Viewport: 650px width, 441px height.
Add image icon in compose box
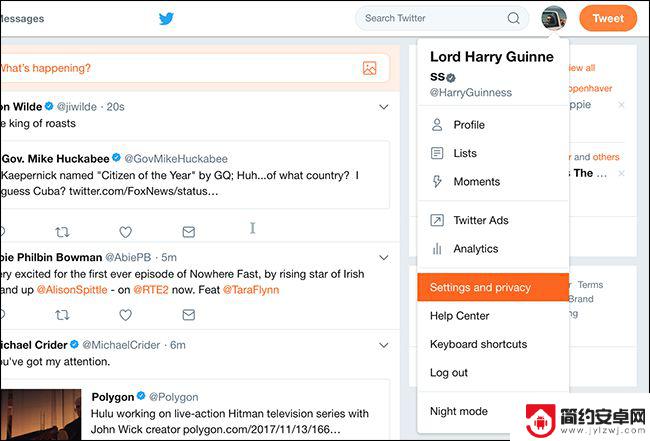(369, 68)
